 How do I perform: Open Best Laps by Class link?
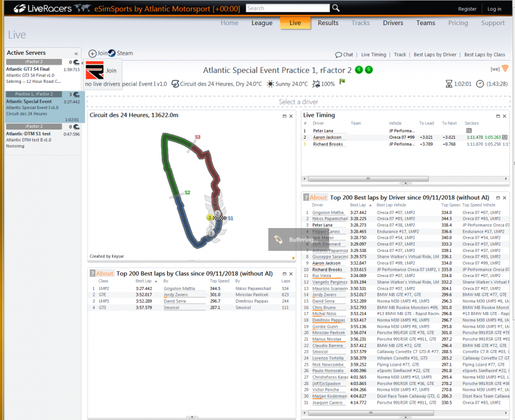485,54
